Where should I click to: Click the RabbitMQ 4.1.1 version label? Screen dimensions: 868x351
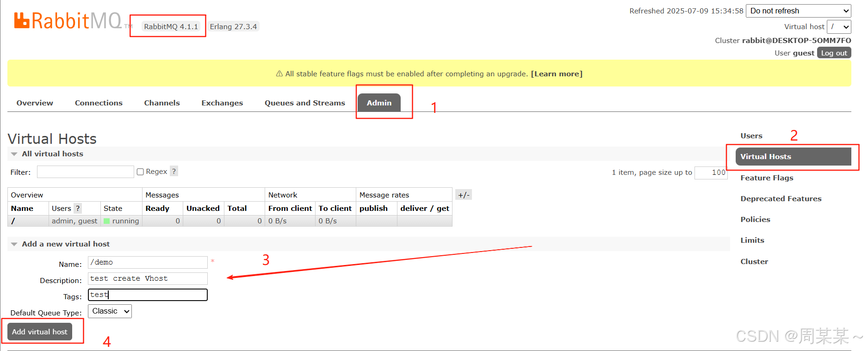(x=171, y=26)
